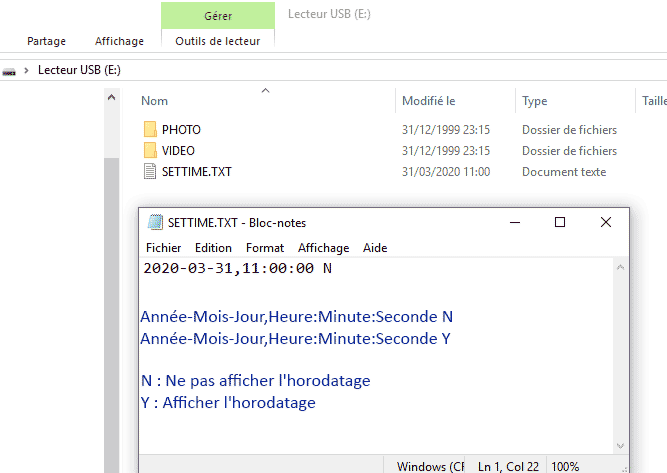Click the USB drive icon in address bar
The height and width of the screenshot is (473, 667).
pyautogui.click(x=10, y=71)
